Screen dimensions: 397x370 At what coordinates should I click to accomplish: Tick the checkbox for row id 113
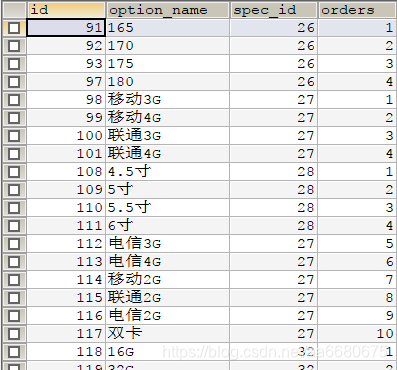14,262
